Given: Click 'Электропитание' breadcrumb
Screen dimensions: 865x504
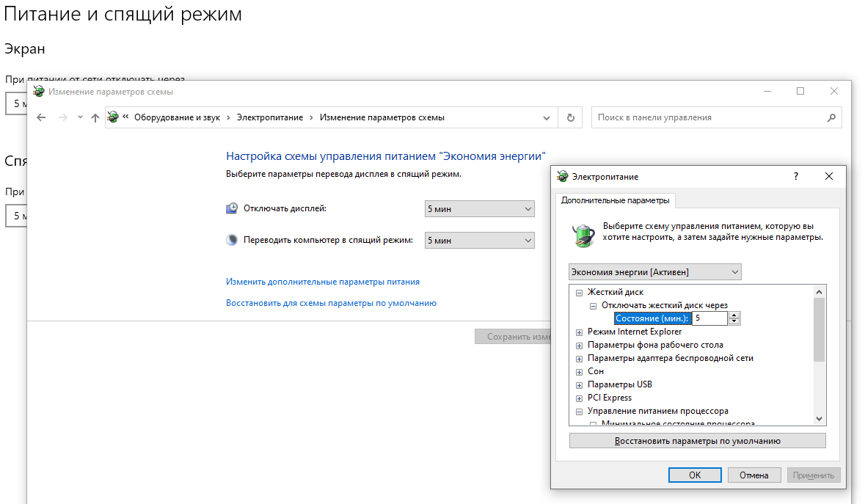Looking at the screenshot, I should click(270, 117).
